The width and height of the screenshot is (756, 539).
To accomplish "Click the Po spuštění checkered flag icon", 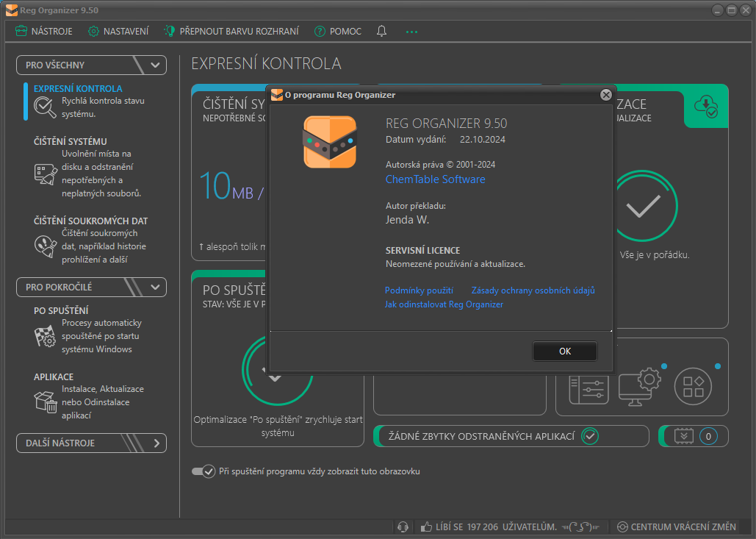I will (46, 336).
